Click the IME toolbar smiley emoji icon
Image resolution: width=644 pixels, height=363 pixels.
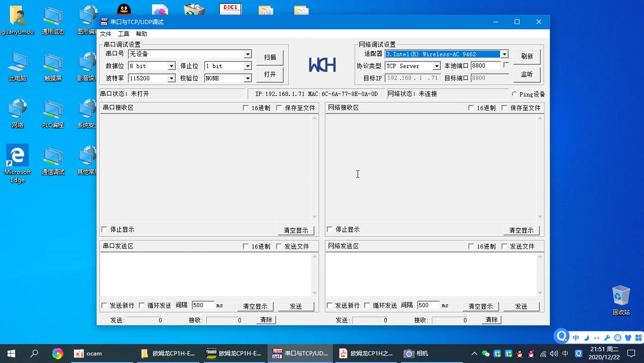tap(617, 338)
